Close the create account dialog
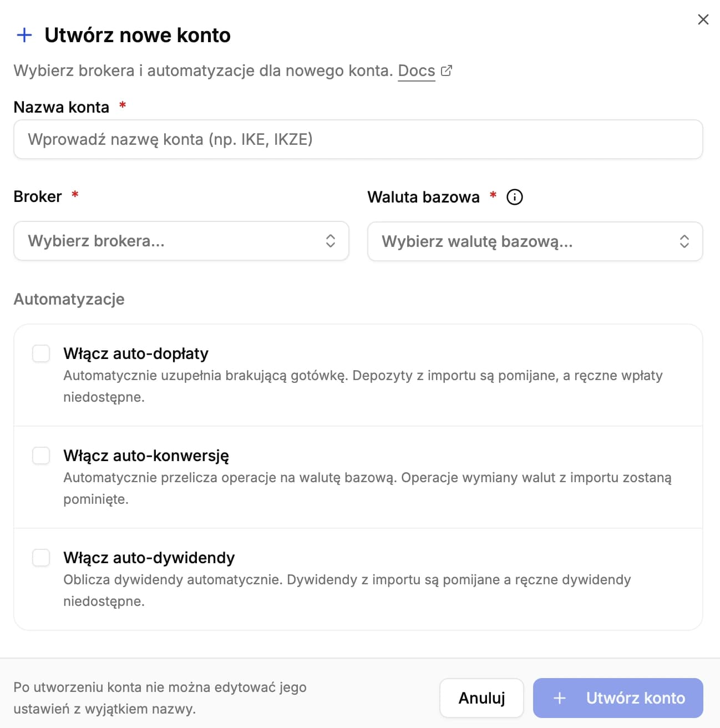The width and height of the screenshot is (720, 728). click(703, 19)
